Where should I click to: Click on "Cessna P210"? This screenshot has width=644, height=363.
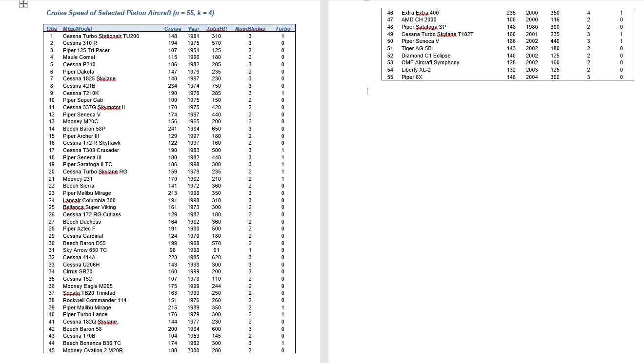tap(79, 64)
